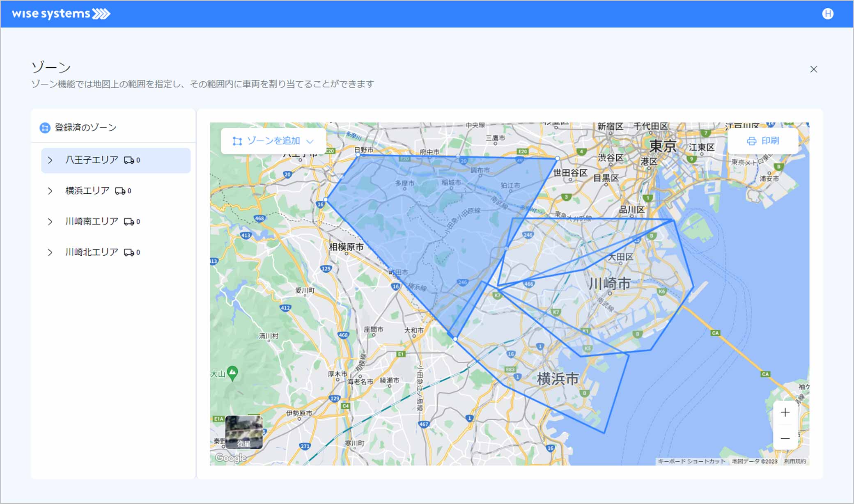Click the キーボード ショートカット link
The width and height of the screenshot is (854, 504).
pyautogui.click(x=691, y=461)
